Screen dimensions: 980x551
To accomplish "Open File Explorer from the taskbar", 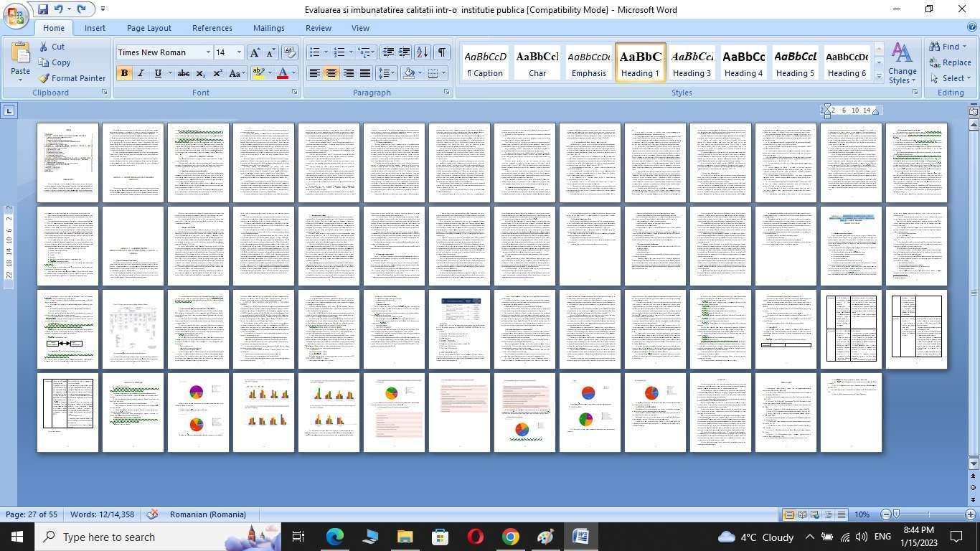I will [405, 537].
